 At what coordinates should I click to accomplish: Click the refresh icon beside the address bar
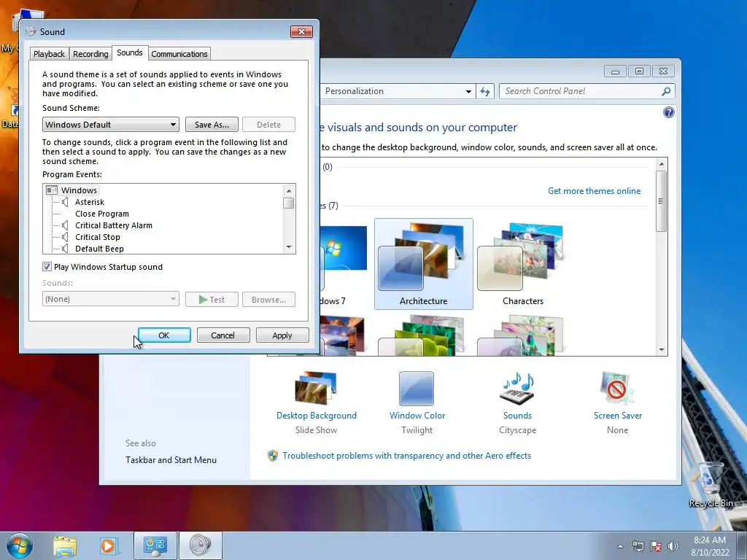point(485,91)
